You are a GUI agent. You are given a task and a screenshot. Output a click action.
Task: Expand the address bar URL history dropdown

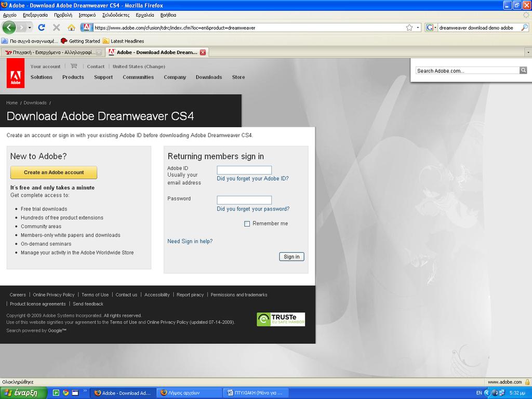tap(418, 28)
